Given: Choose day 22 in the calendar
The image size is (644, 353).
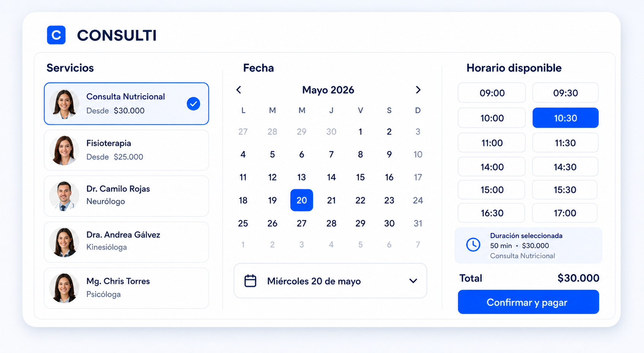Looking at the screenshot, I should [x=360, y=200].
